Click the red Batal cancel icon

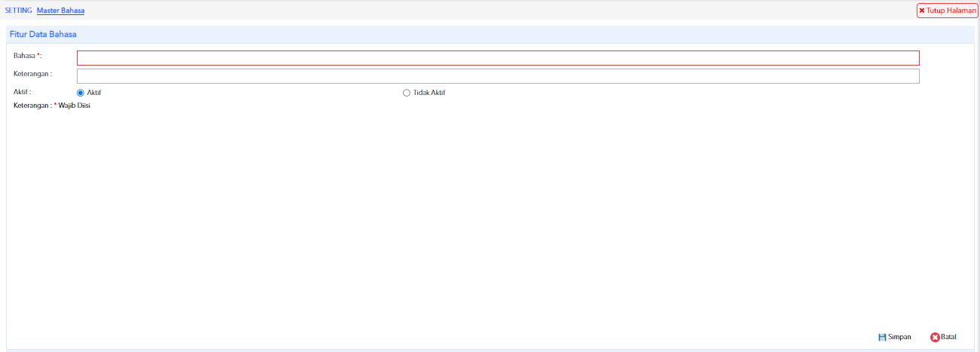(935, 337)
